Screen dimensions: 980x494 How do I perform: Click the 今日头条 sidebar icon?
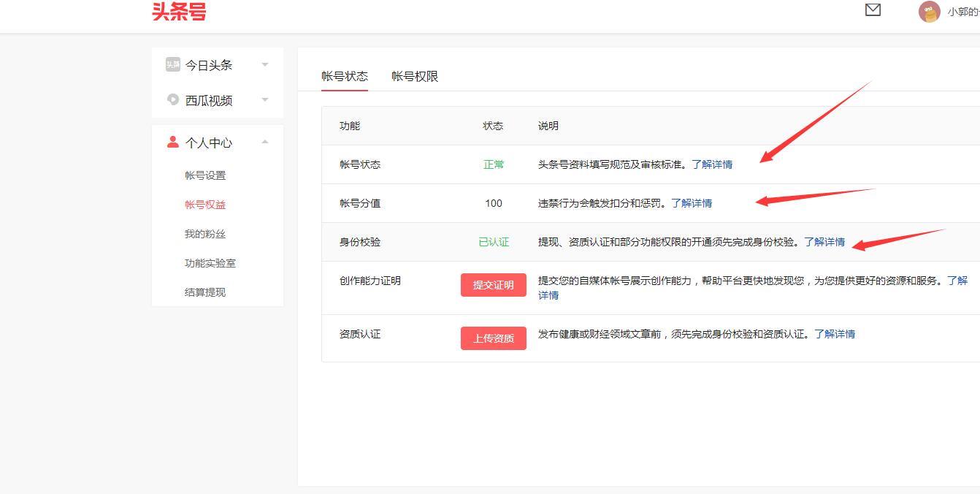pyautogui.click(x=172, y=64)
